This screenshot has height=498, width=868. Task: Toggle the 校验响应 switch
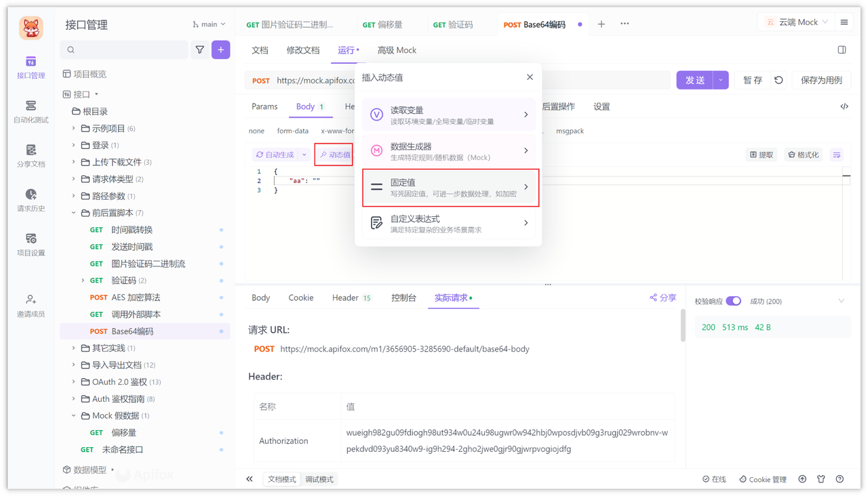[x=733, y=301]
